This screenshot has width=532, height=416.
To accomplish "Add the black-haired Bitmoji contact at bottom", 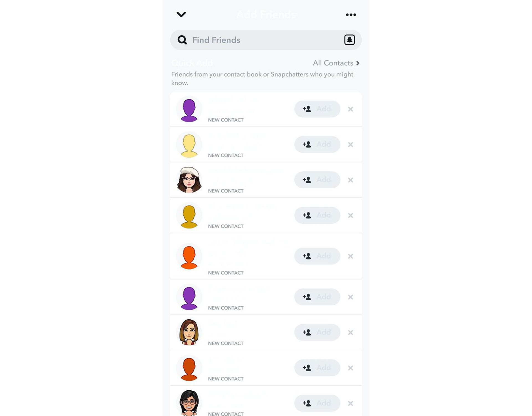I will (x=317, y=403).
